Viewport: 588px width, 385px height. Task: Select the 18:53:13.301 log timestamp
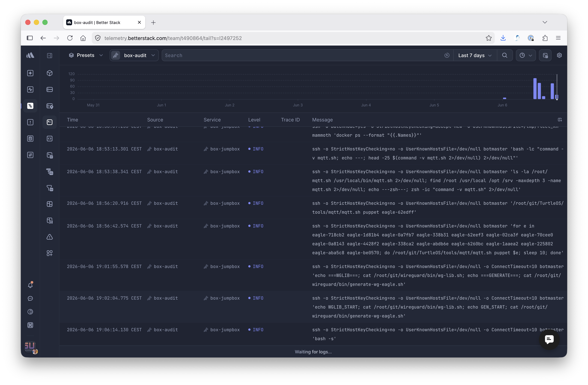pos(104,149)
